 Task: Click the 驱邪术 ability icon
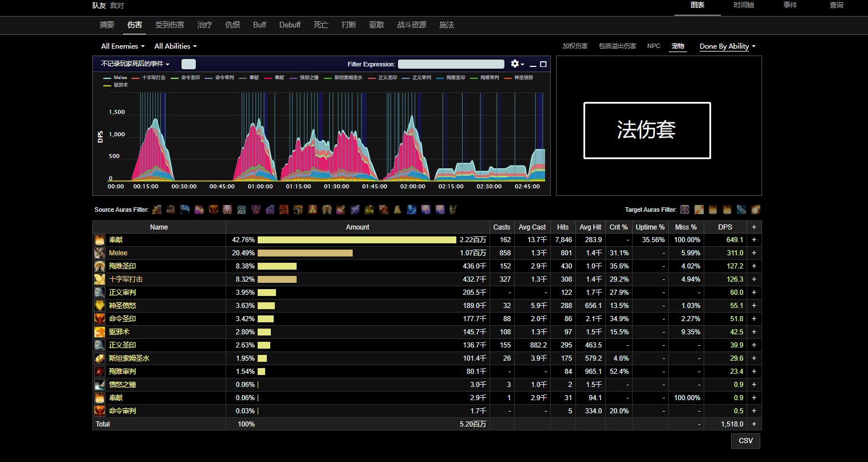tap(100, 332)
